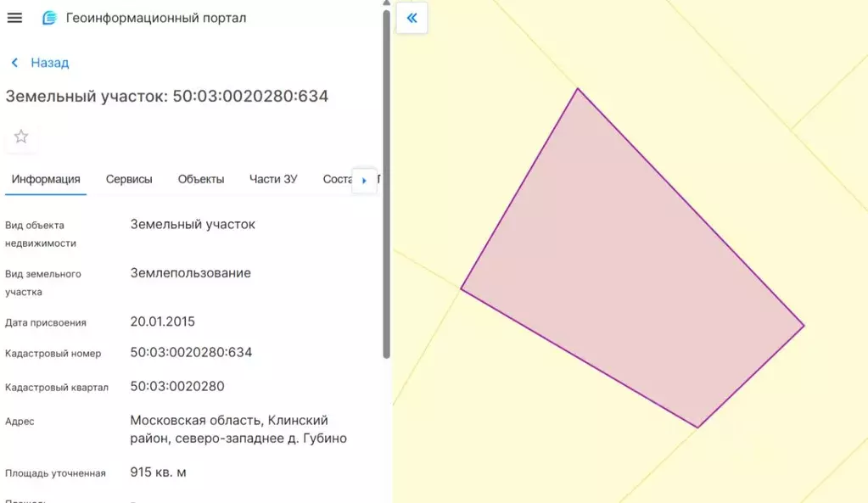Click the address Московская область, Клинский район
This screenshot has width=868, height=503.
(x=238, y=429)
